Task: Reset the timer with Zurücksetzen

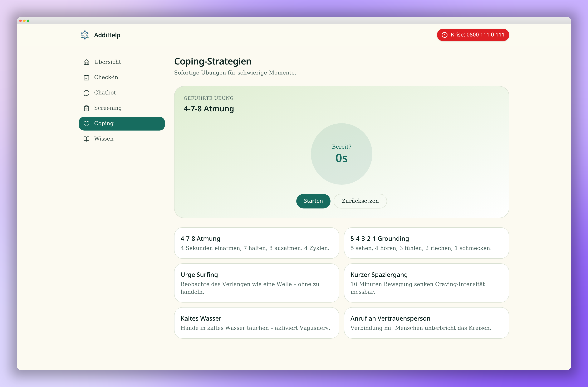Action: coord(360,201)
